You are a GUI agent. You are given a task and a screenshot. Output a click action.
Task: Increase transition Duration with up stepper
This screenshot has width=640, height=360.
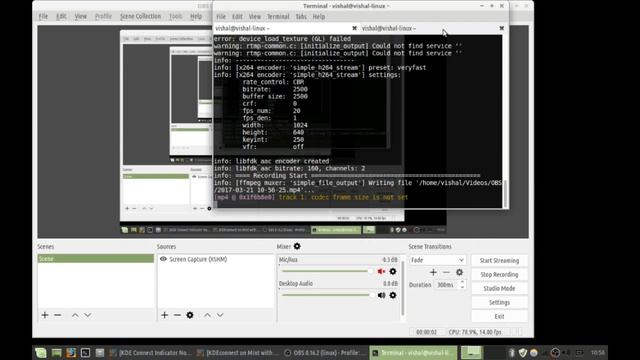[462, 282]
